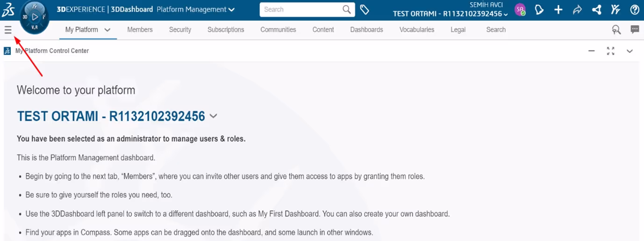
Task: Click into the top Search field
Action: [x=307, y=9]
